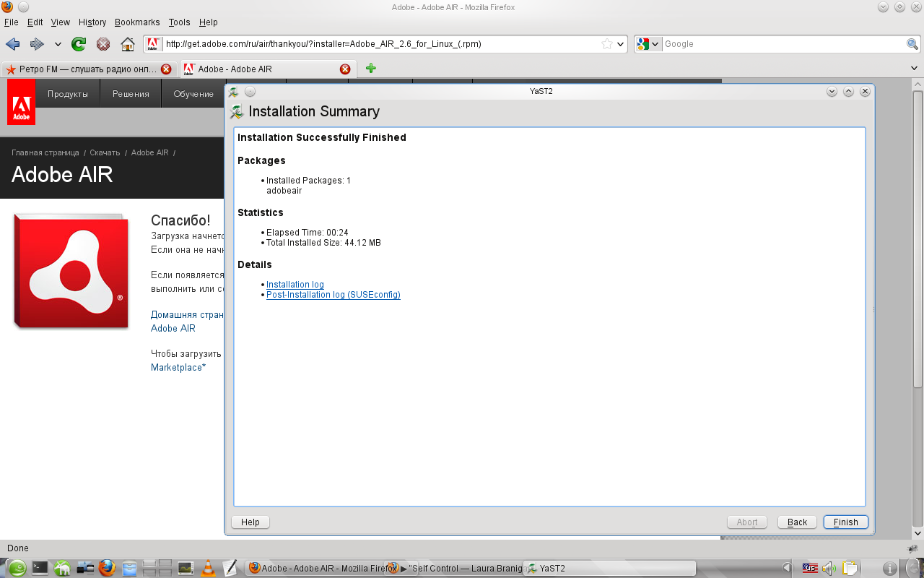The image size is (924, 578).
Task: Open the file manager panel icon
Action: point(130,569)
